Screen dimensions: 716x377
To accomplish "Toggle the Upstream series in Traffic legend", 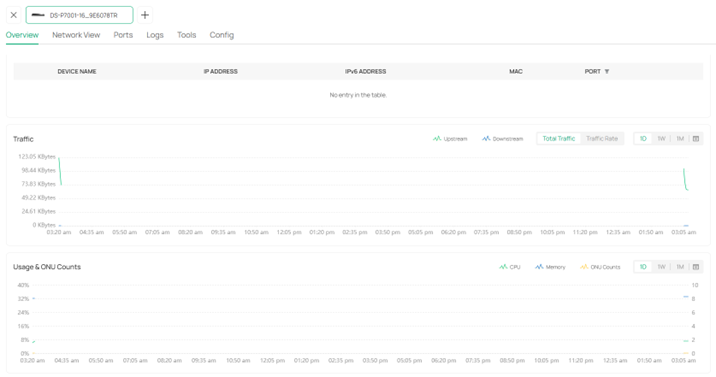I will coord(450,139).
